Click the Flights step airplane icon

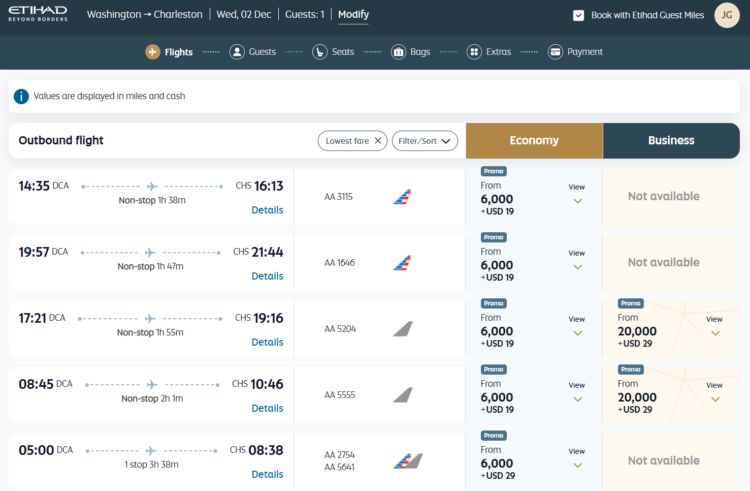[x=153, y=52]
